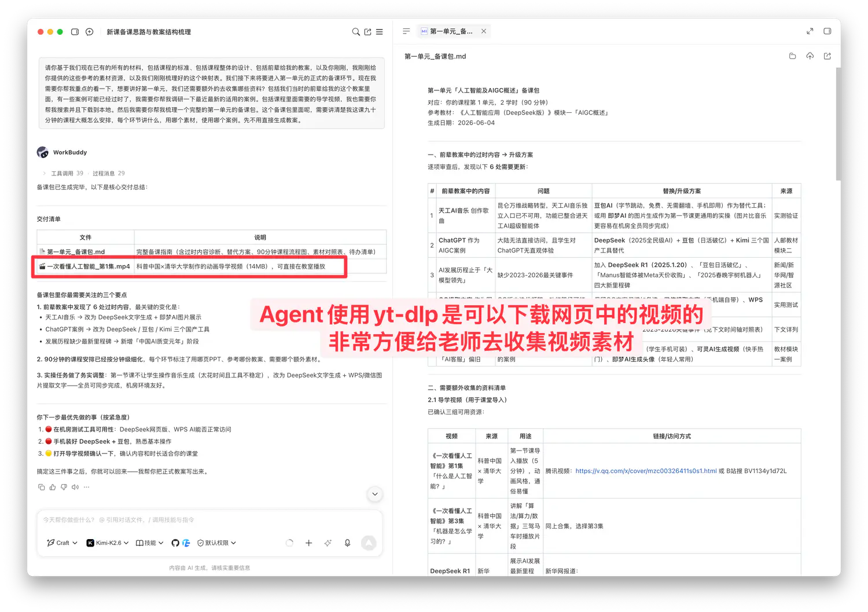Click the WorkBuddy avatar

(43, 152)
